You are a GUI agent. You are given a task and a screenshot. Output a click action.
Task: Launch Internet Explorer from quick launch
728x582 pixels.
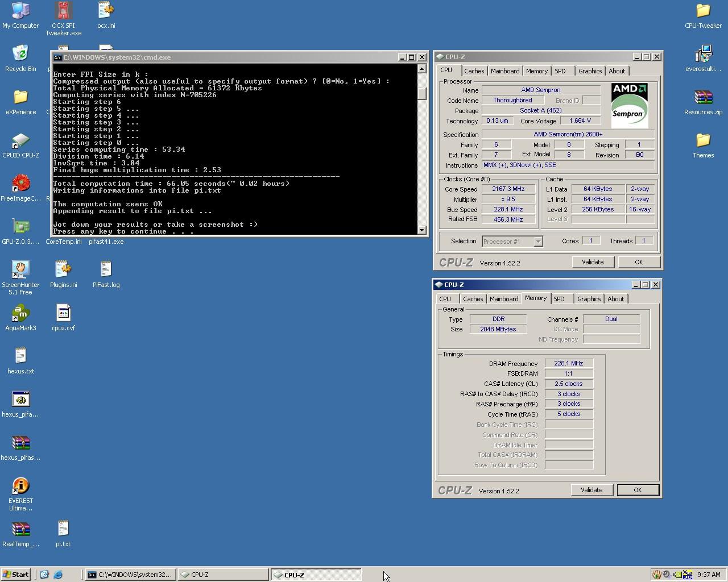coord(57,575)
